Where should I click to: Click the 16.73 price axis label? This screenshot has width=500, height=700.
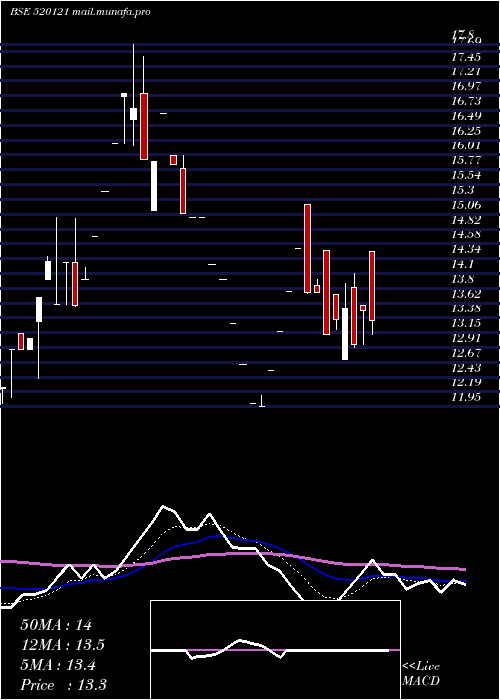point(466,101)
